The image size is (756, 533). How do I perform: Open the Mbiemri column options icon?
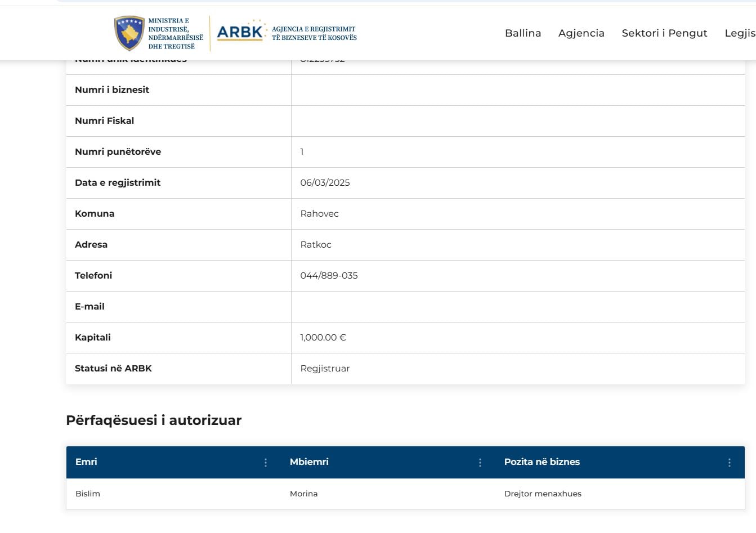480,463
